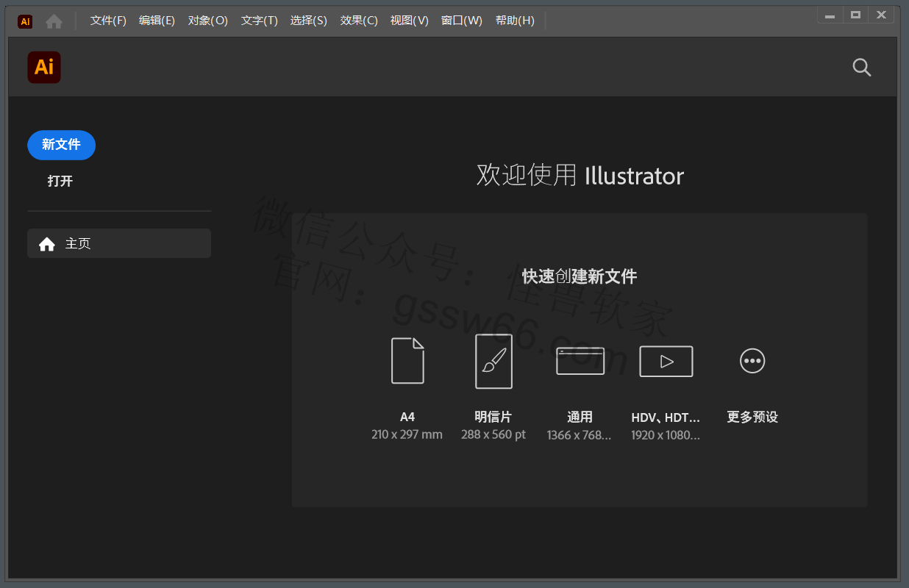Click the small Ai logo in title bar
The image size is (909, 588).
pos(25,21)
